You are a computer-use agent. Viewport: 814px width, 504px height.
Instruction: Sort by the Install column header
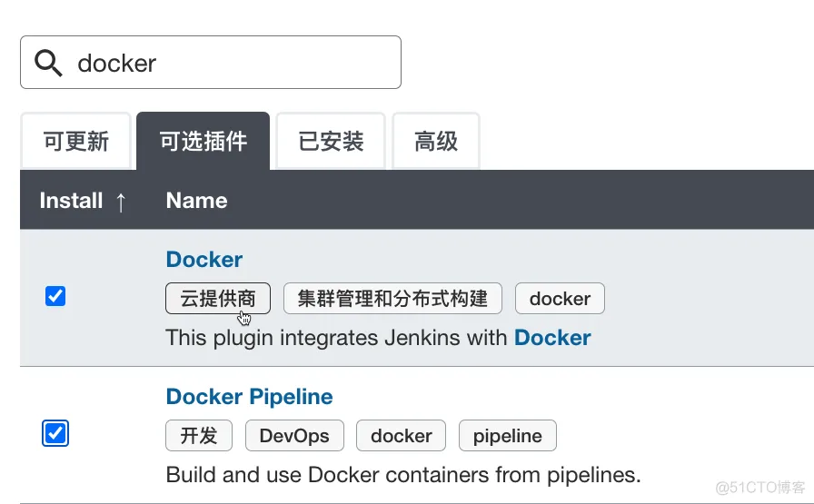72,201
